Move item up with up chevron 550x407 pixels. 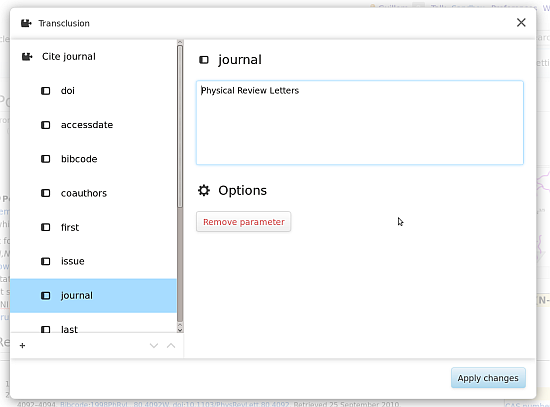[171, 346]
